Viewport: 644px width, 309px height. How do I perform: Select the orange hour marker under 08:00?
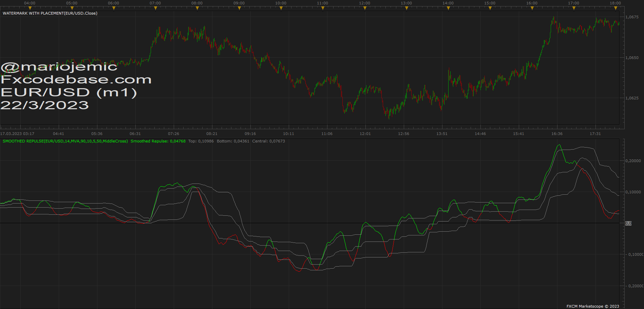point(197,8)
